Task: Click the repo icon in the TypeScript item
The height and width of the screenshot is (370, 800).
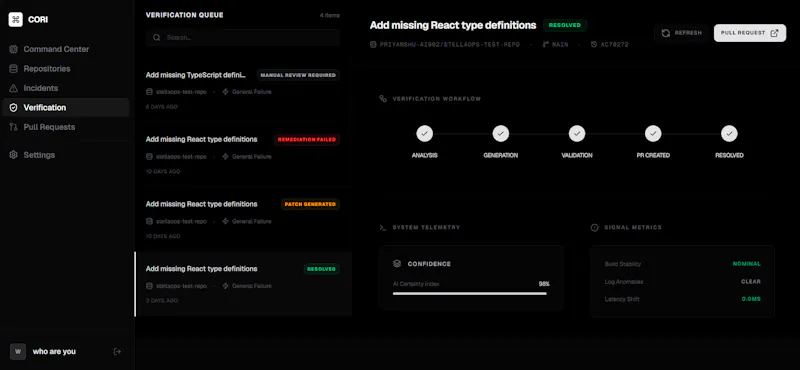Action: [149, 92]
